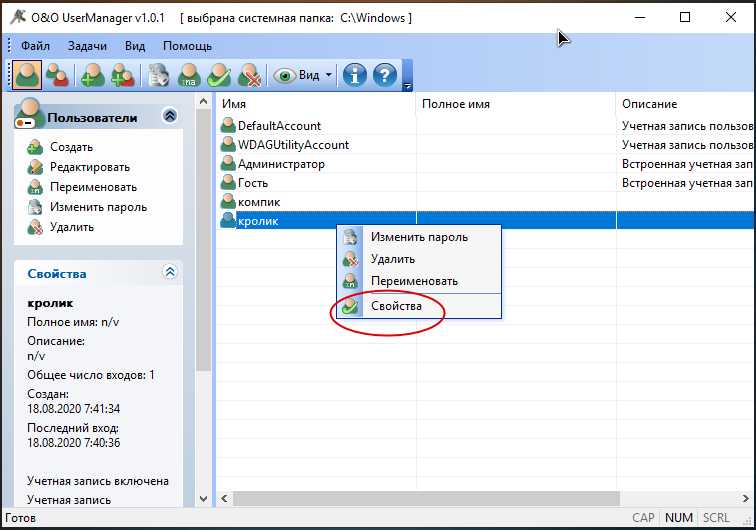Select the WDAGUtilityAccount user row
The image size is (756, 530).
coord(486,145)
